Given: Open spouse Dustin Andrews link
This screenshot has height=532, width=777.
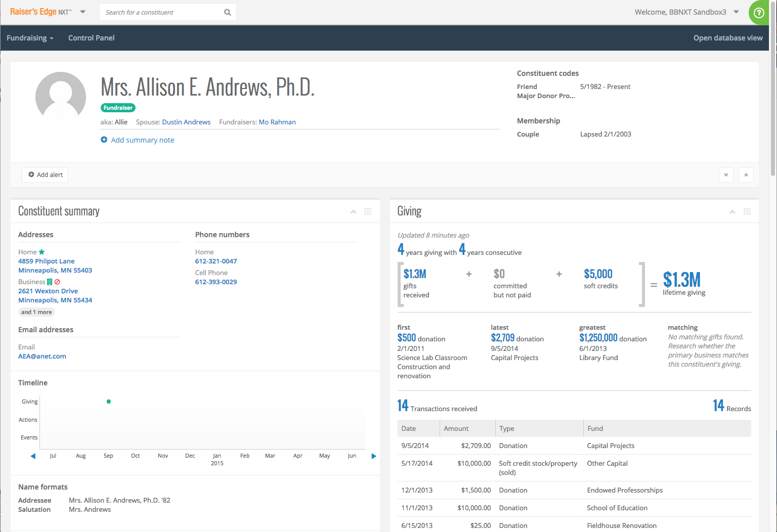Looking at the screenshot, I should 186,122.
